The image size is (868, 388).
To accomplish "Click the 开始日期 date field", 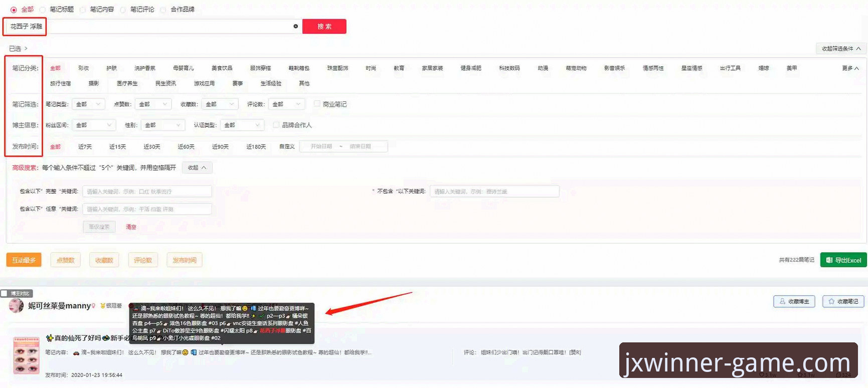I will 321,146.
